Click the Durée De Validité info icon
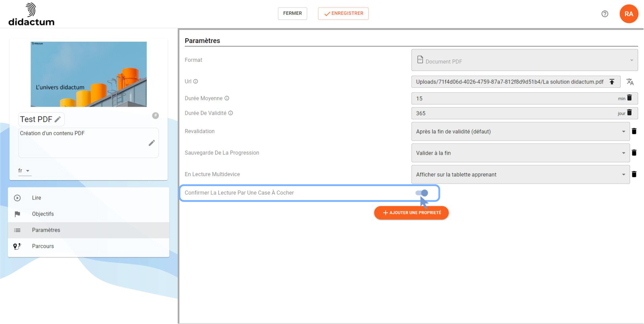Screen dimensions: 644x324 231,113
